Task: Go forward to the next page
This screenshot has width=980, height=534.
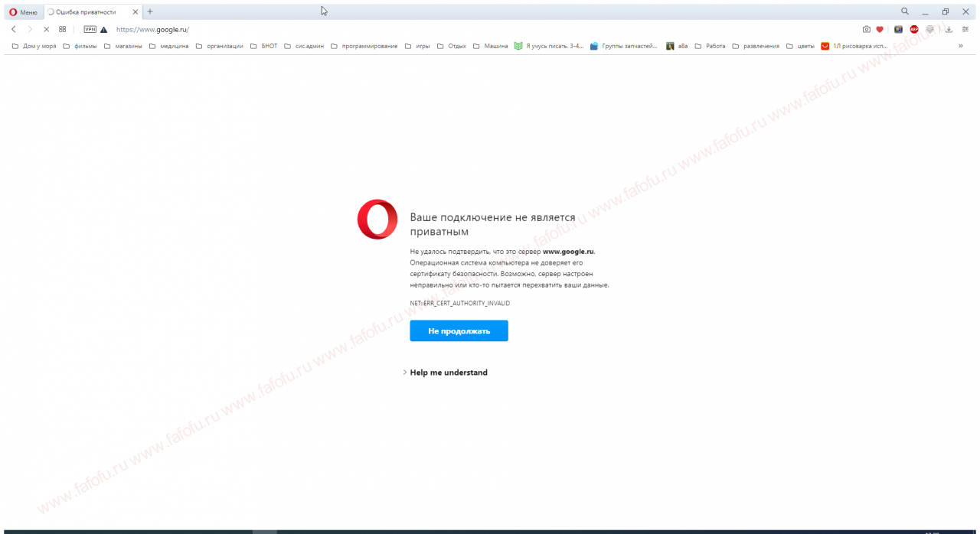Action: 30,29
